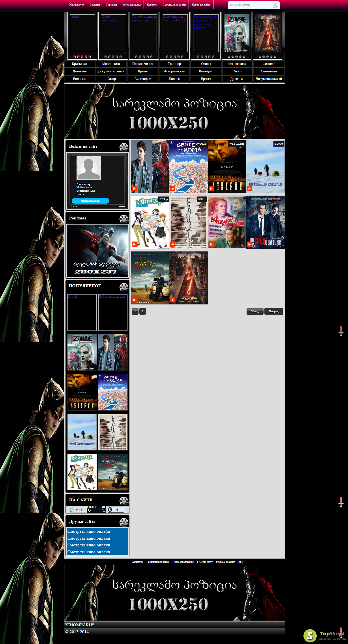The height and width of the screenshot is (644, 348).
Task: Open iZombie thumbnail in popular sidebar
Action: (82, 352)
